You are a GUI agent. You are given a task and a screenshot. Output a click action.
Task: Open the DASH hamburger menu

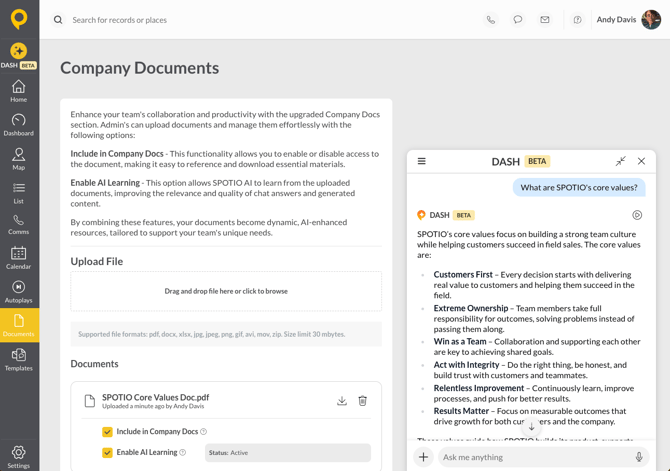(421, 161)
